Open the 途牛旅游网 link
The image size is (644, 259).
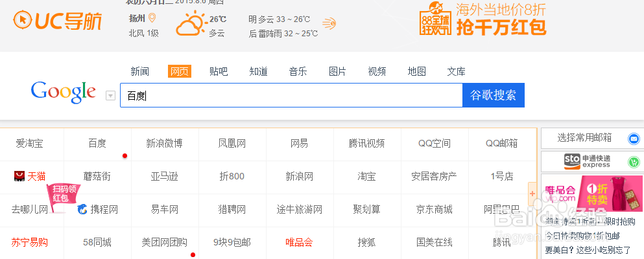click(300, 210)
